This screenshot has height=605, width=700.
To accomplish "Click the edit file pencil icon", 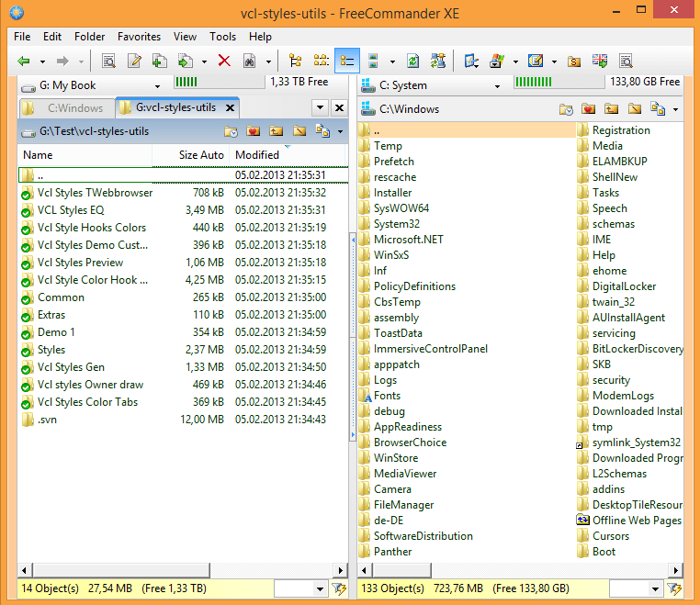I will (134, 62).
